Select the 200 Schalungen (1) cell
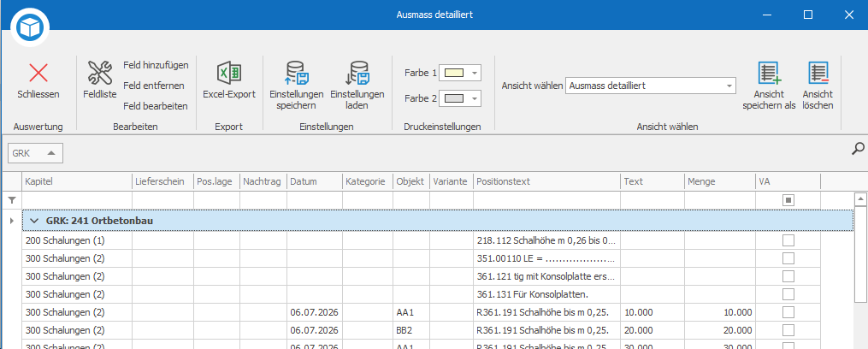The height and width of the screenshot is (349, 868). 77,240
